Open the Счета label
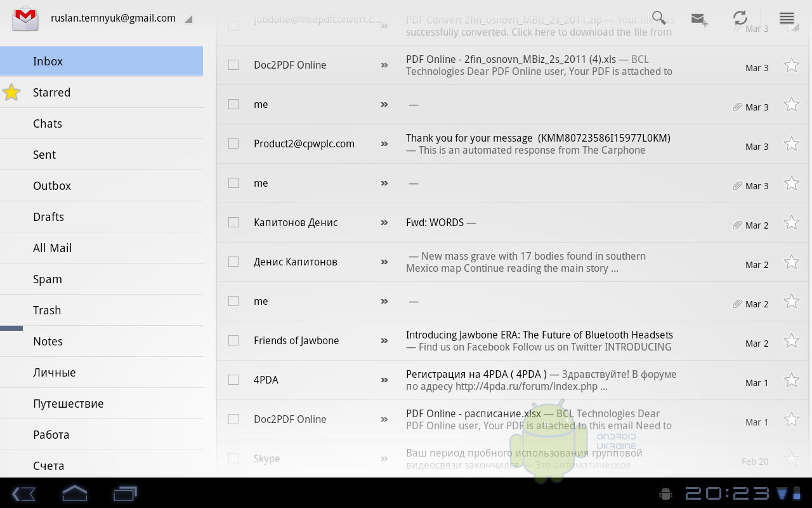 pyautogui.click(x=101, y=465)
